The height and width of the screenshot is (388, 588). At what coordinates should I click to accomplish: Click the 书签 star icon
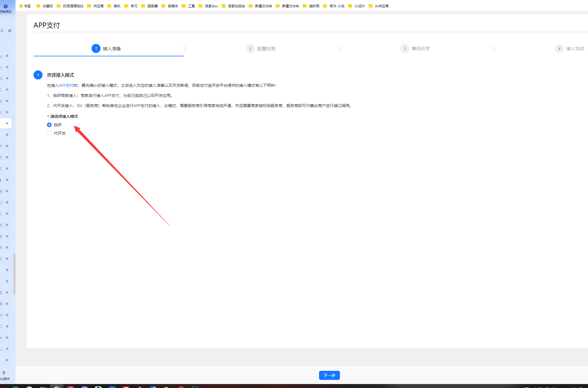[x=21, y=6]
